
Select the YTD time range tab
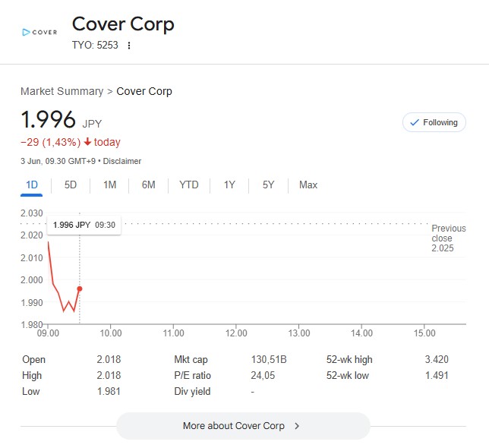(189, 185)
